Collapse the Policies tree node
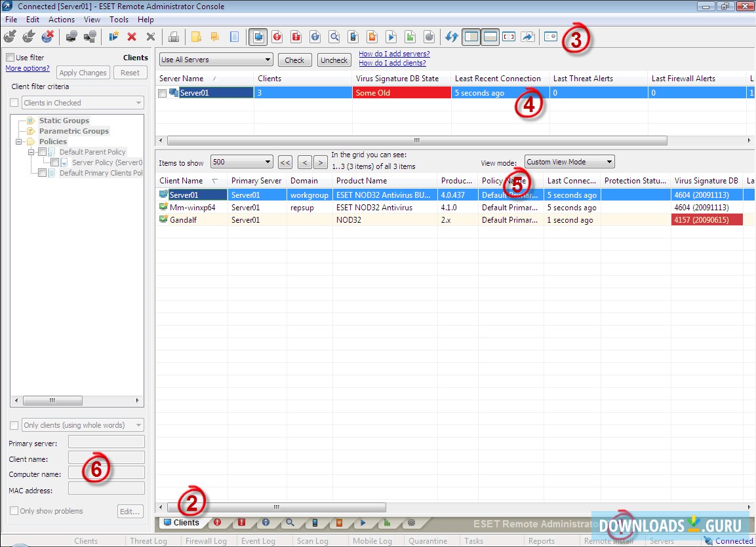Image resolution: width=756 pixels, height=547 pixels. [x=20, y=141]
